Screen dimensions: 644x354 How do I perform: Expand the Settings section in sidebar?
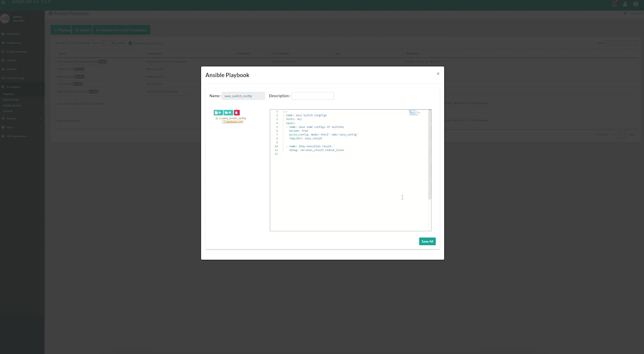point(12,118)
